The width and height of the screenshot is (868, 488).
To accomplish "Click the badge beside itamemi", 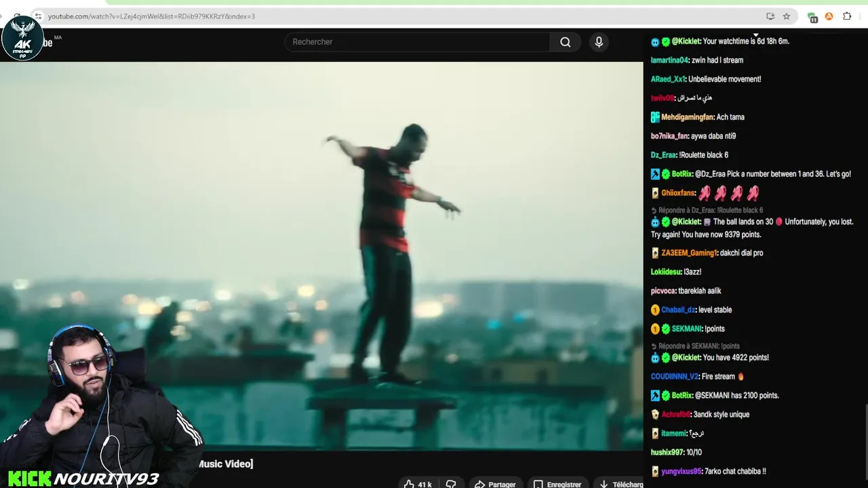I will coord(655,433).
